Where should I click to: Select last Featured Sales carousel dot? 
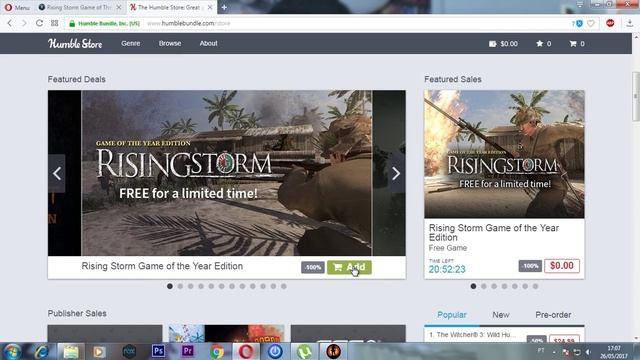point(536,287)
